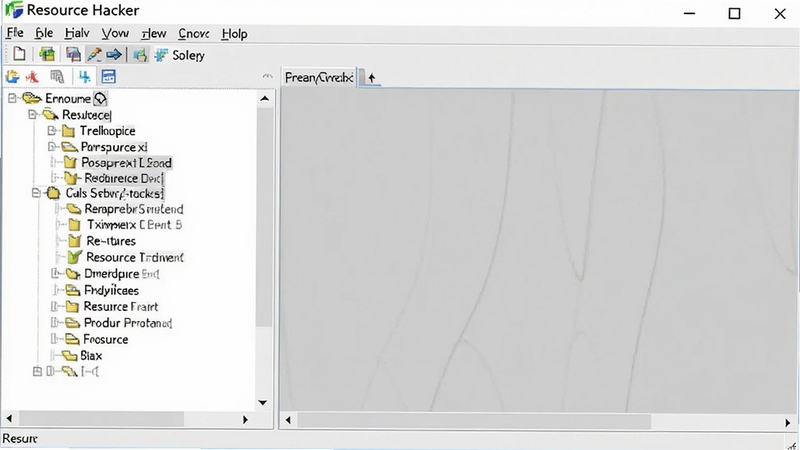
Task: Expand the Porspurce xl folder node
Action: pos(52,146)
